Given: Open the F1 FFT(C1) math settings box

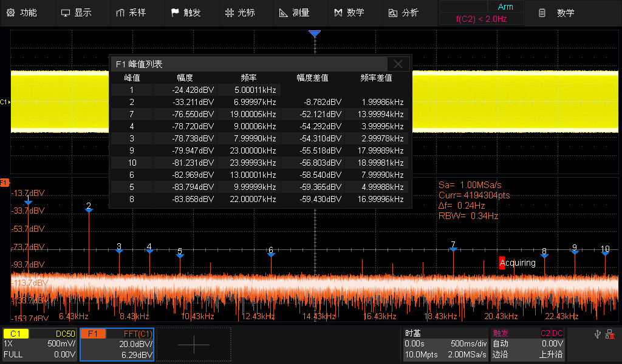Looking at the screenshot, I should pos(117,344).
